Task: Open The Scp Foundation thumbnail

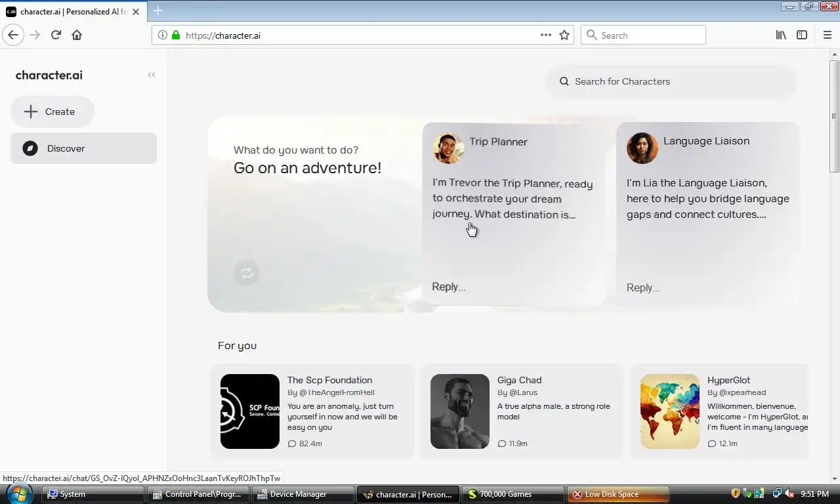Action: pyautogui.click(x=250, y=411)
